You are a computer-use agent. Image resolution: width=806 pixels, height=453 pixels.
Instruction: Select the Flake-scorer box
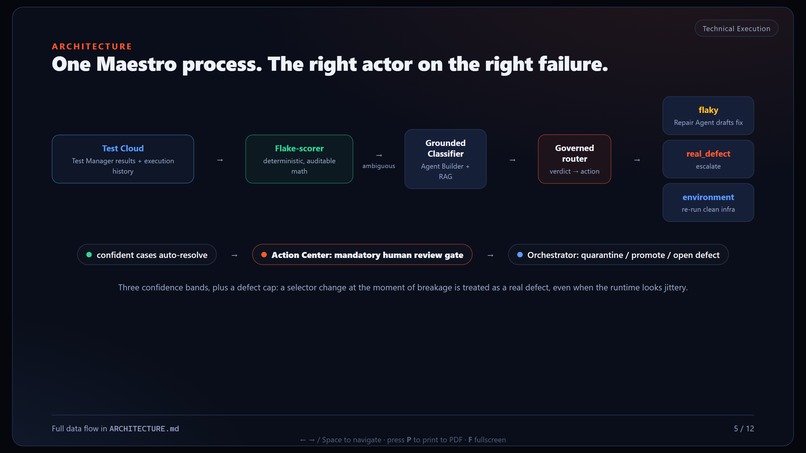point(299,159)
